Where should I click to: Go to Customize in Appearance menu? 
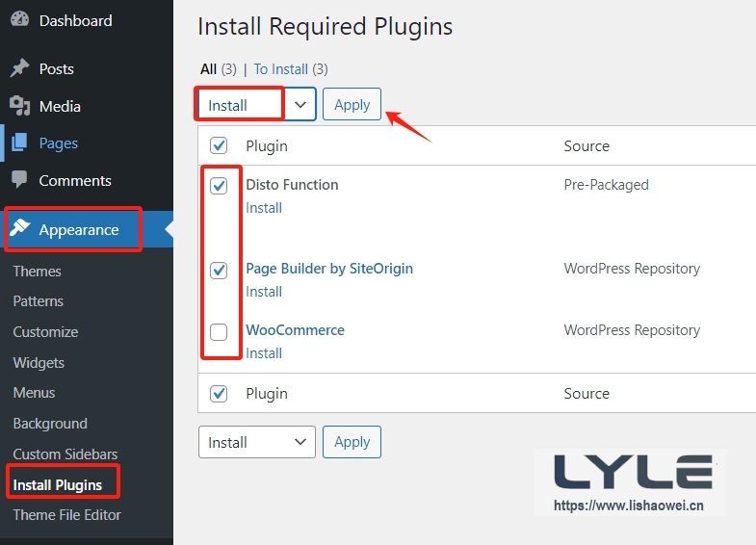tap(45, 332)
